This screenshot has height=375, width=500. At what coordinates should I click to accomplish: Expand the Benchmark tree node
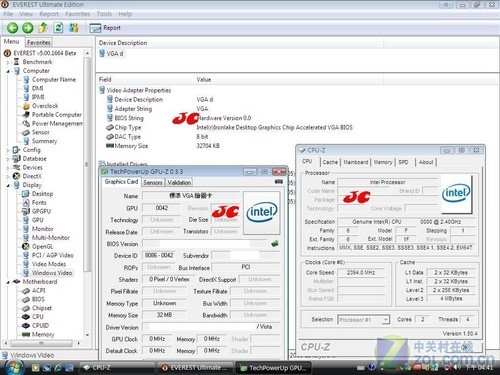click(8, 62)
